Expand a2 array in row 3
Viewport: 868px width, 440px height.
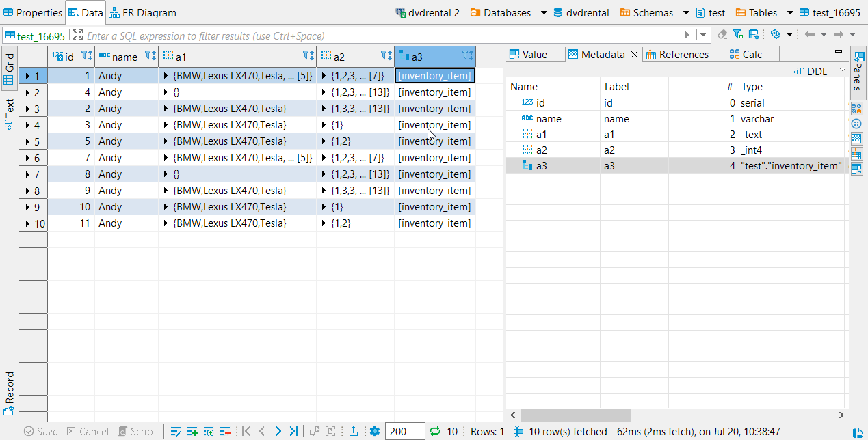pyautogui.click(x=324, y=109)
